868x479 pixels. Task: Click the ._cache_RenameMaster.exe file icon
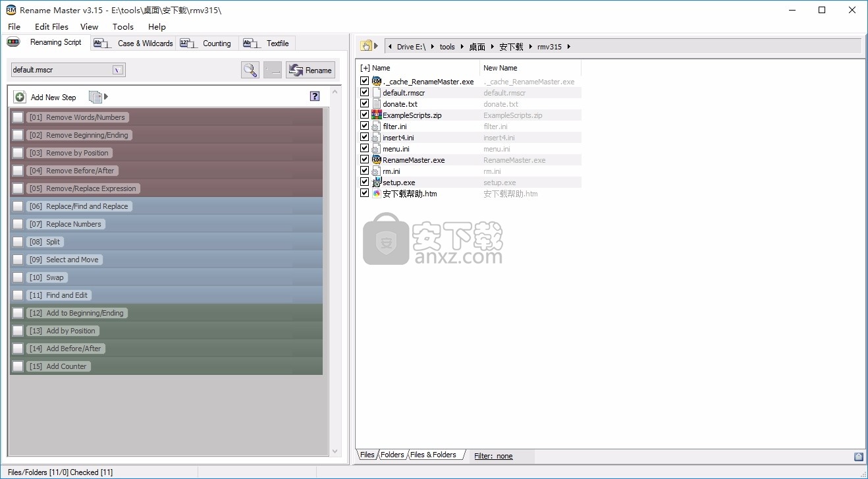pos(377,81)
